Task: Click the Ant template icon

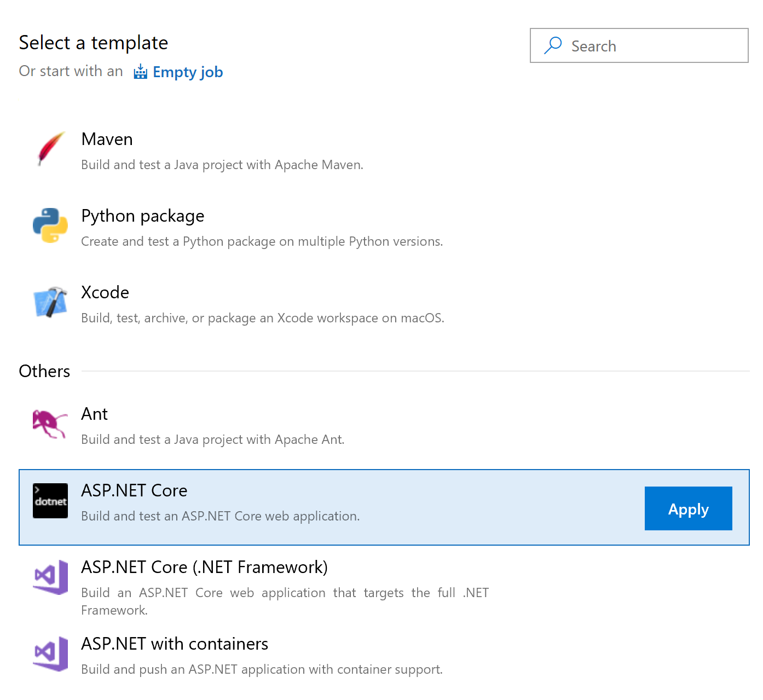Action: tap(50, 424)
